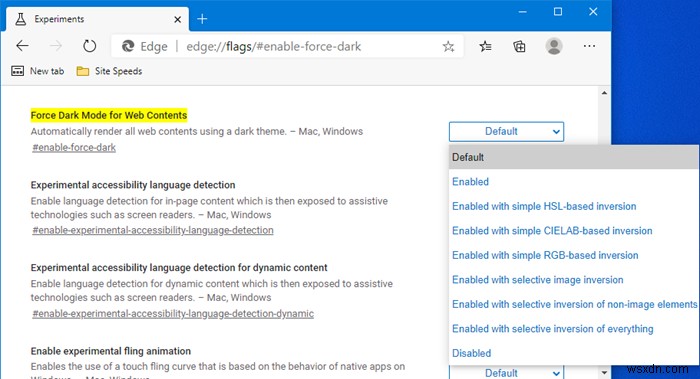
Task: Reload the page with refresh icon
Action: (89, 46)
